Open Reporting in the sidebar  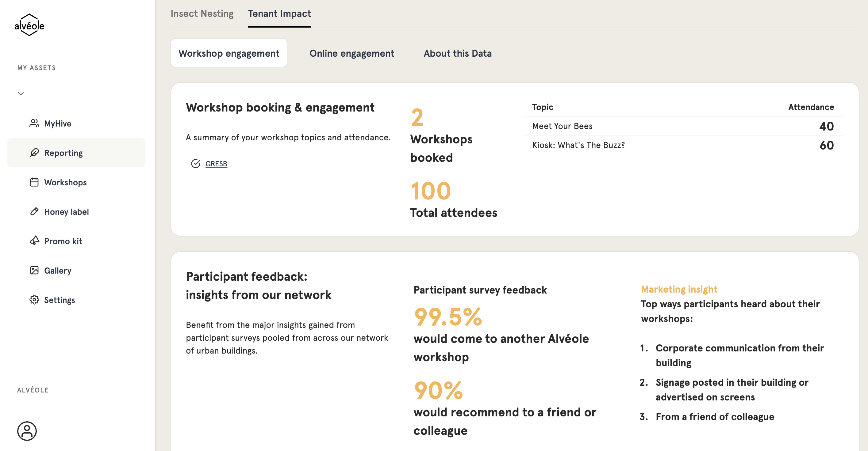76,153
